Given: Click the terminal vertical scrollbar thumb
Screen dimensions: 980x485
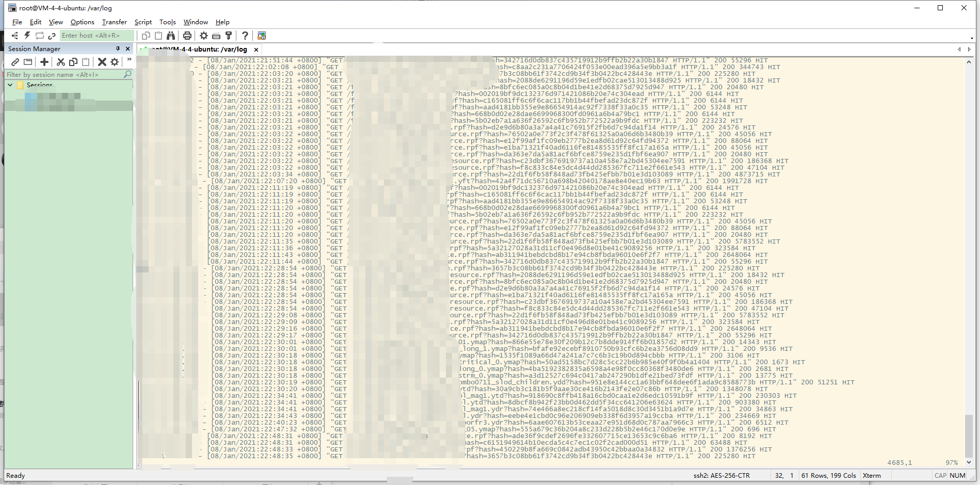Looking at the screenshot, I should tap(969, 435).
